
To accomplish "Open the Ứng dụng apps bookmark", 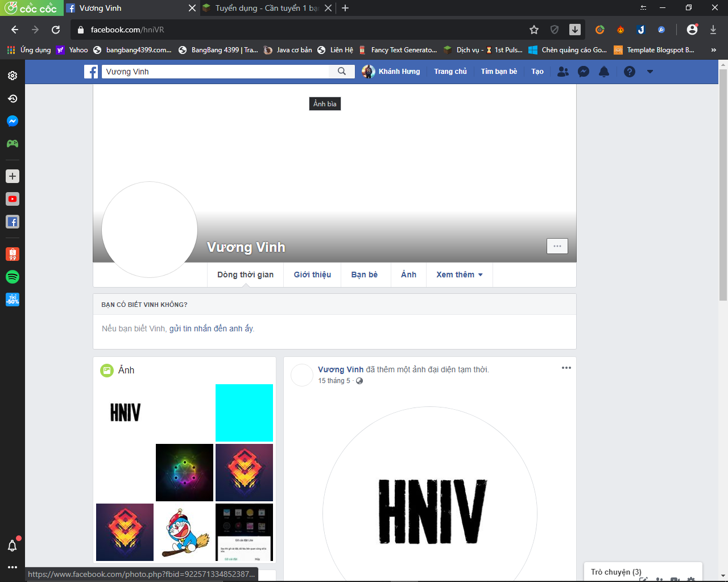I will [x=29, y=50].
